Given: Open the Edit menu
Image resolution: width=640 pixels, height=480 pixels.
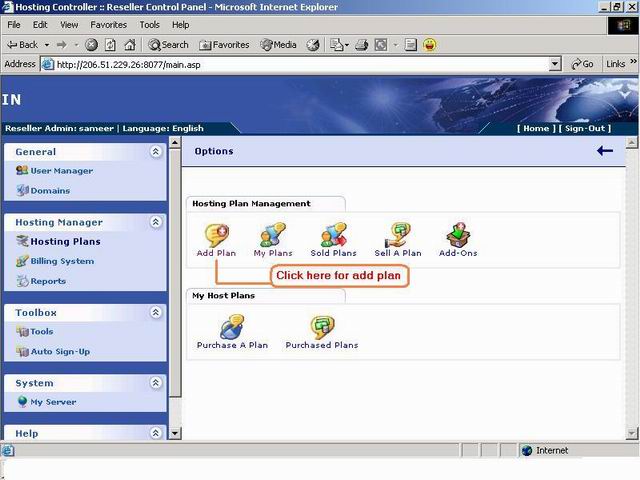Looking at the screenshot, I should coord(40,25).
